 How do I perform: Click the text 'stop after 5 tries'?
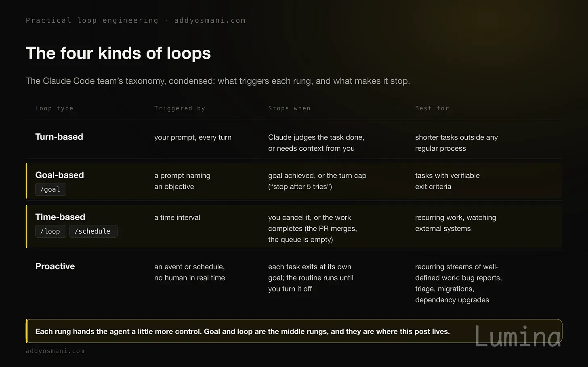tap(300, 187)
